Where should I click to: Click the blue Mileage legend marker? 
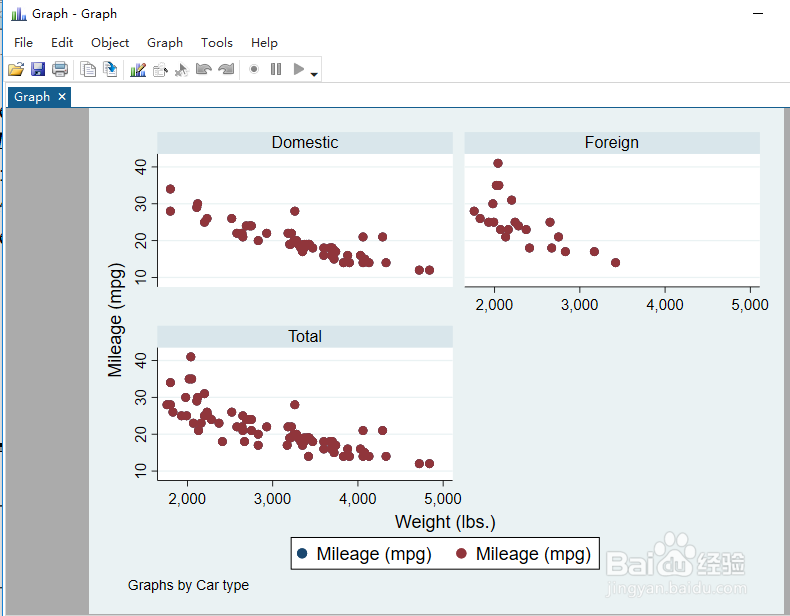(301, 553)
